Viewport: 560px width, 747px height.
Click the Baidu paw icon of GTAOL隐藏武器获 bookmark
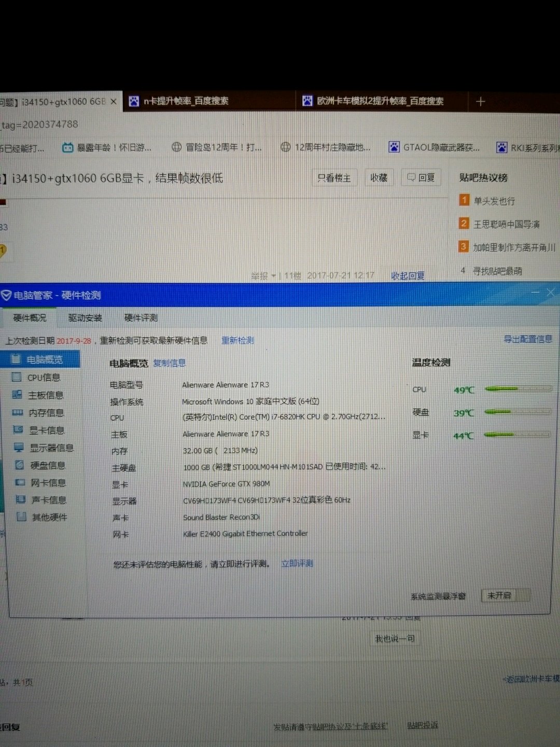click(394, 147)
